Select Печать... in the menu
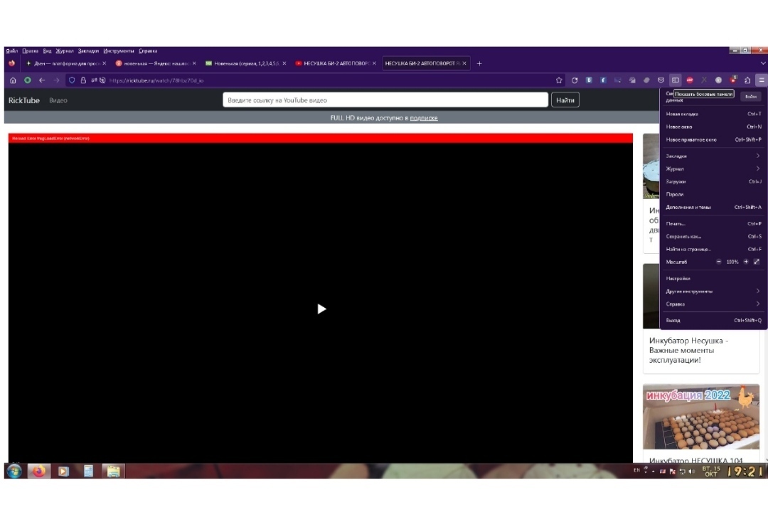 (713, 224)
